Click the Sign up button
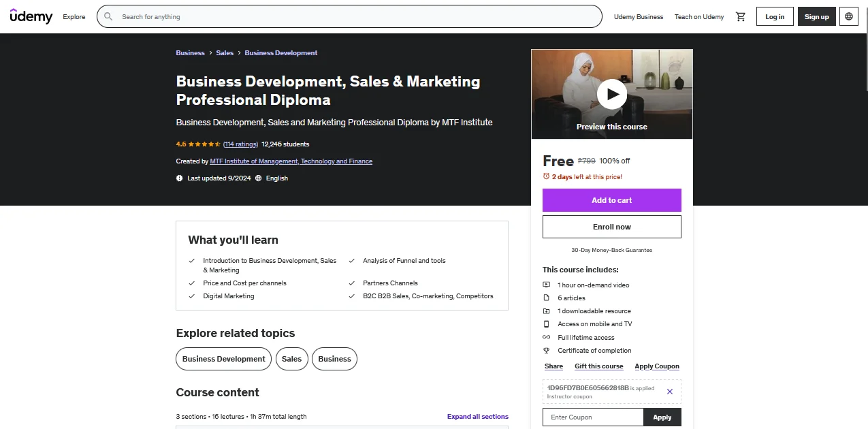This screenshot has width=868, height=429. tap(817, 16)
